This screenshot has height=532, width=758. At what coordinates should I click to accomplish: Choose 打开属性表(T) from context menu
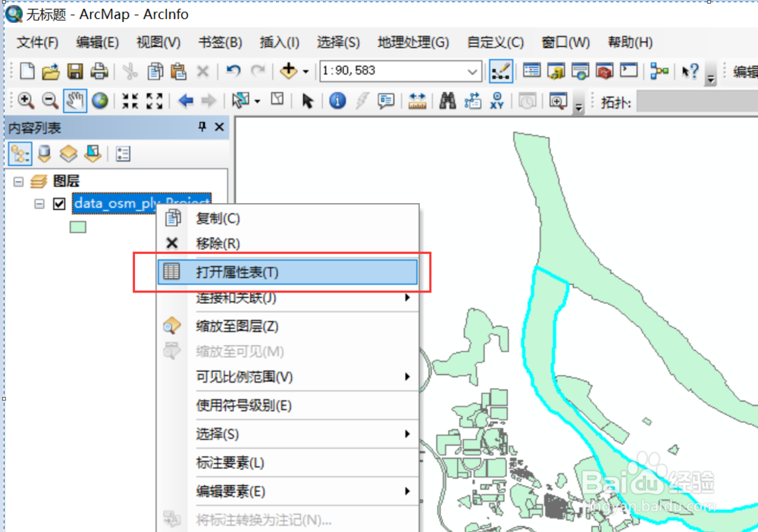coord(287,272)
